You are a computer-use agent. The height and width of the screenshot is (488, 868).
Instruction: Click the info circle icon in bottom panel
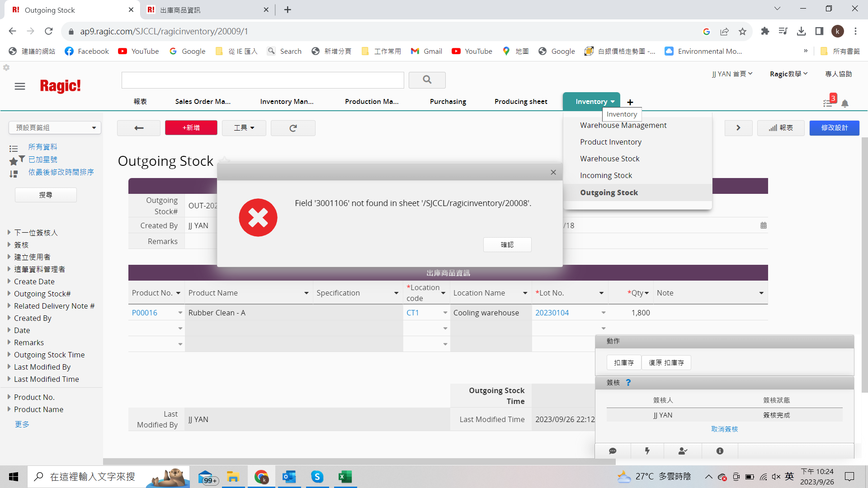pyautogui.click(x=720, y=451)
